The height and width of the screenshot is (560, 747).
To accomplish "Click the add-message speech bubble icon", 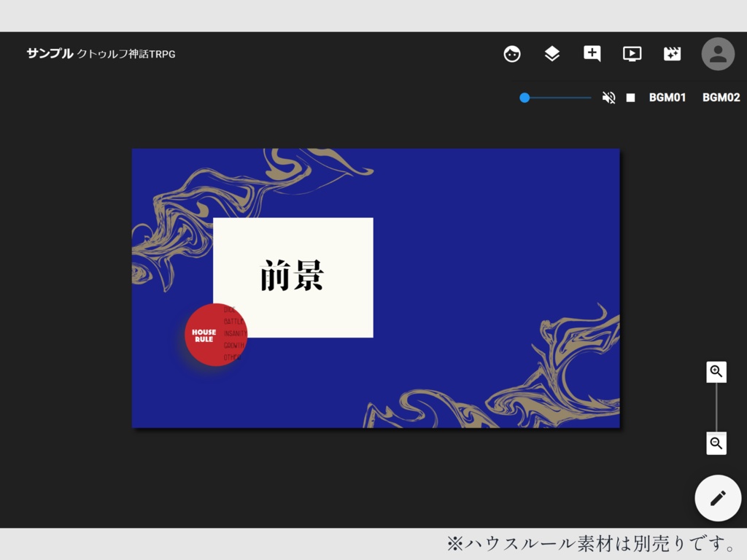I will point(592,53).
